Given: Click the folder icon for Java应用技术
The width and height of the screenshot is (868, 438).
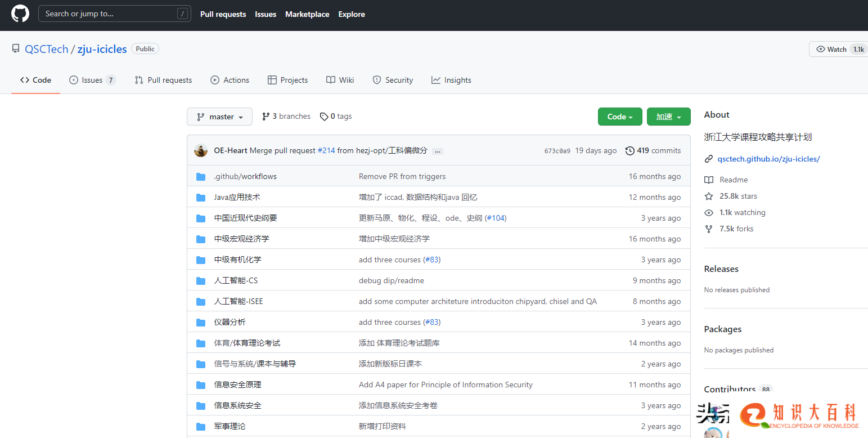Looking at the screenshot, I should pyautogui.click(x=201, y=198).
